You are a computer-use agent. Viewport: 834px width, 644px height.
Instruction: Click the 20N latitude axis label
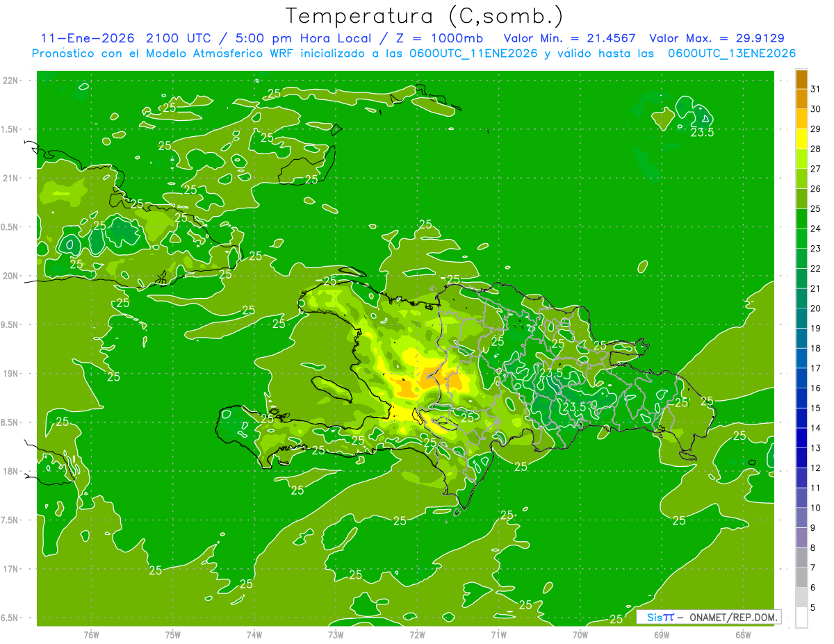click(12, 276)
